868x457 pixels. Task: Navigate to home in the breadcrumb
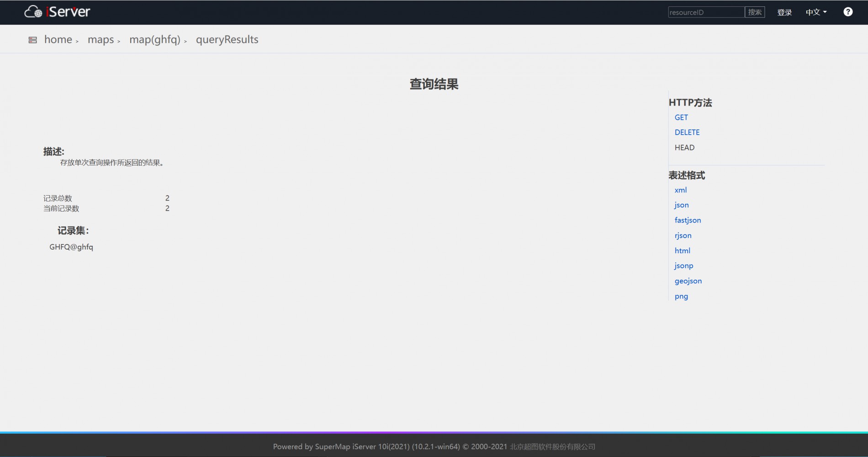click(x=58, y=40)
